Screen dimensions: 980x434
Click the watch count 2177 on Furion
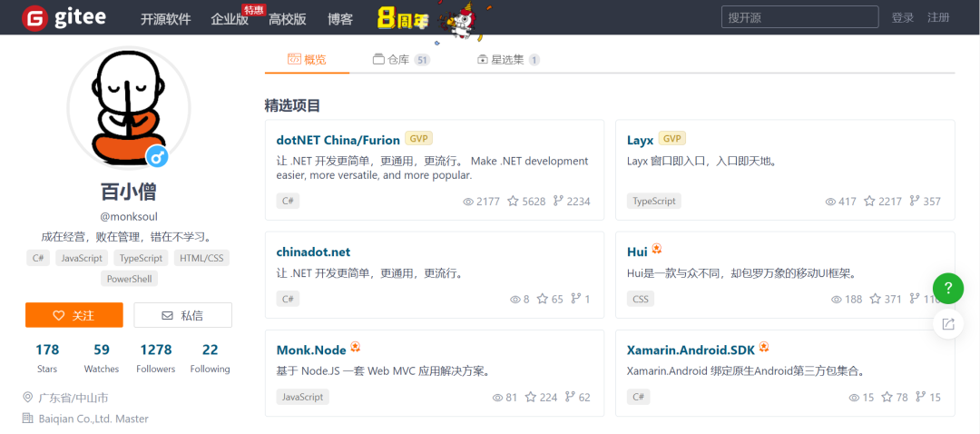pos(481,202)
